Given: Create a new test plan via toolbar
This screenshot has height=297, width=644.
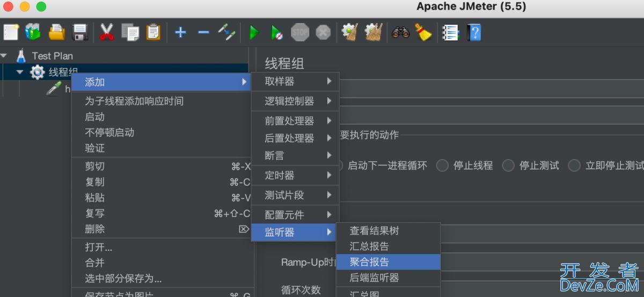Looking at the screenshot, I should pyautogui.click(x=11, y=33).
